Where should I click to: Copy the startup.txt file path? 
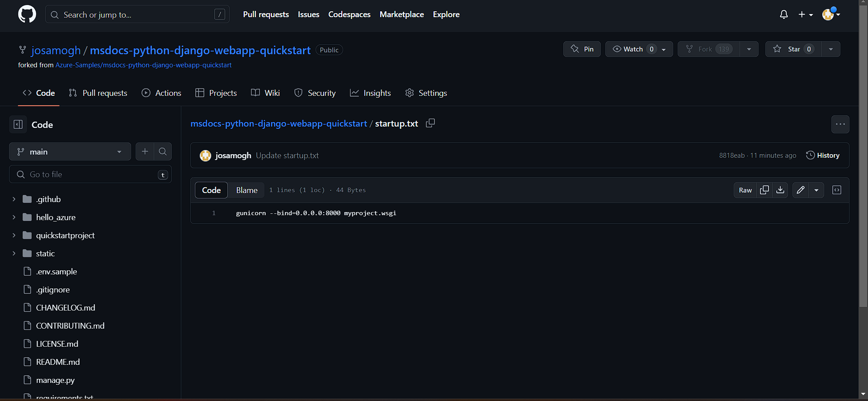coord(430,123)
